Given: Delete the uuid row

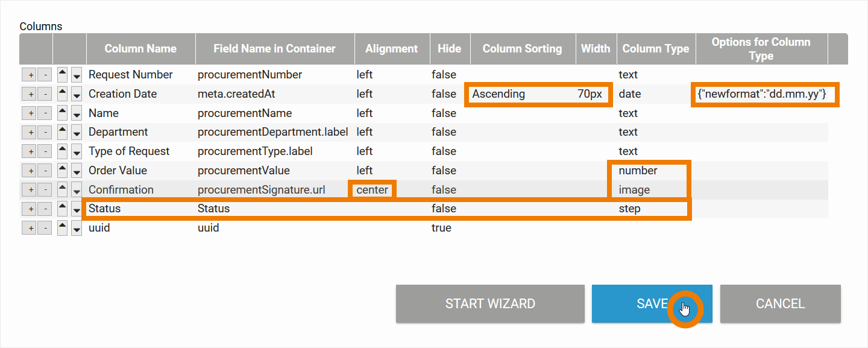Looking at the screenshot, I should pos(44,227).
